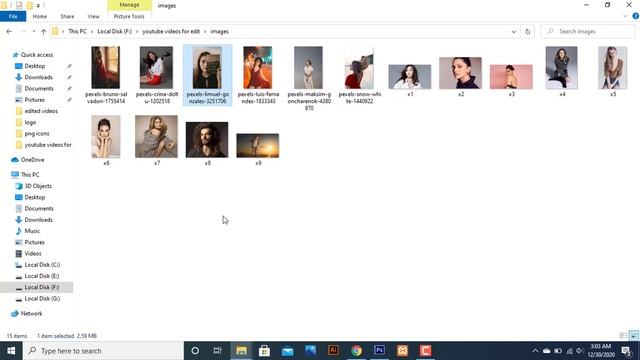The height and width of the screenshot is (360, 640).
Task: Switch to details view in status bar
Action: click(x=623, y=336)
